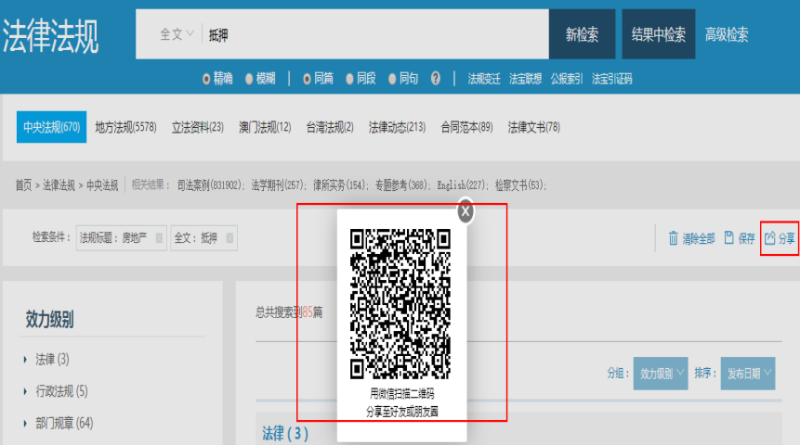This screenshot has width=800, height=445.
Task: Switch to the 法律动态(213) tab
Action: tap(397, 127)
